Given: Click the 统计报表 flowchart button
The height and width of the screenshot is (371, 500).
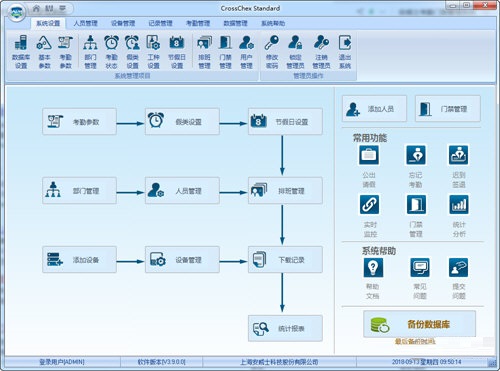Looking at the screenshot, I should 285,328.
